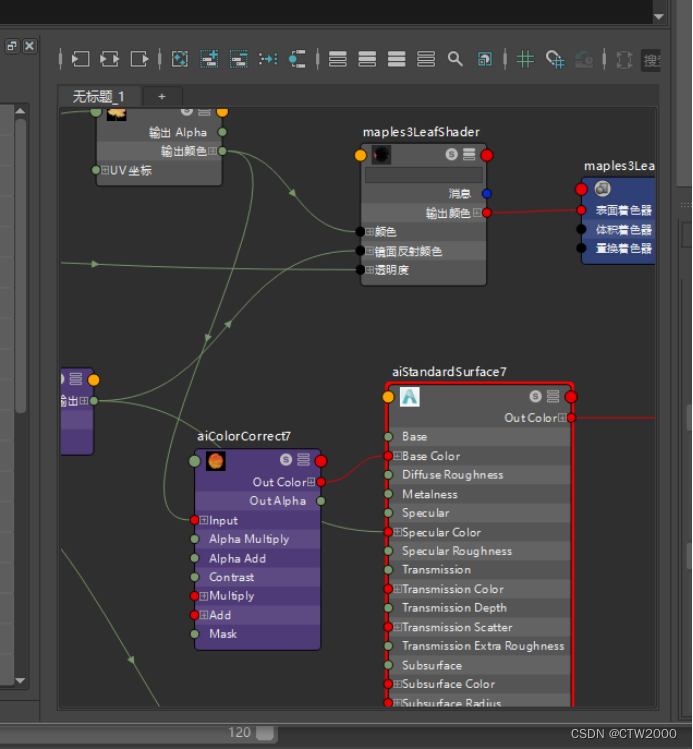693x749 pixels.
Task: Click the Arnold logo swatch on aiStandardSurface7
Action: click(x=410, y=397)
